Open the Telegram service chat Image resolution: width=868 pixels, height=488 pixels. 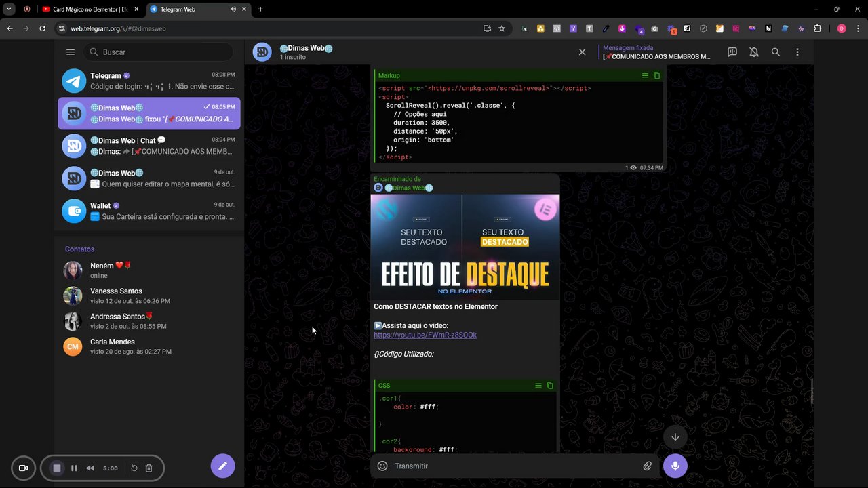pyautogui.click(x=149, y=81)
